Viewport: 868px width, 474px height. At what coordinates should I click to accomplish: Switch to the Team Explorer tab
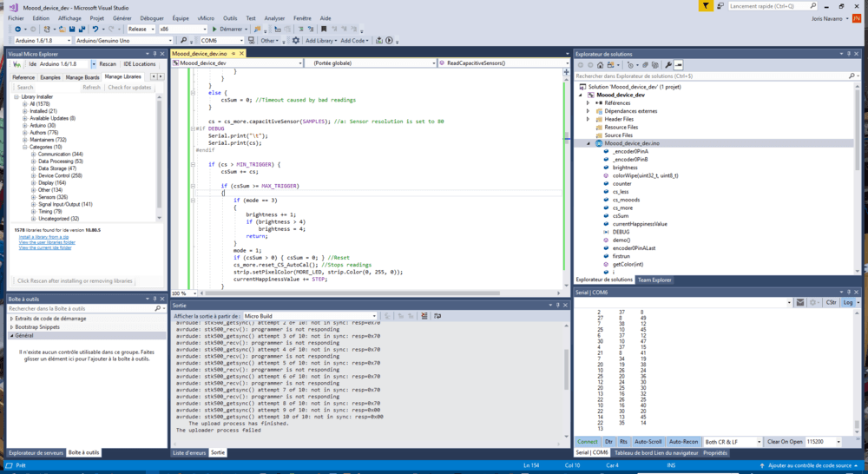(x=654, y=280)
